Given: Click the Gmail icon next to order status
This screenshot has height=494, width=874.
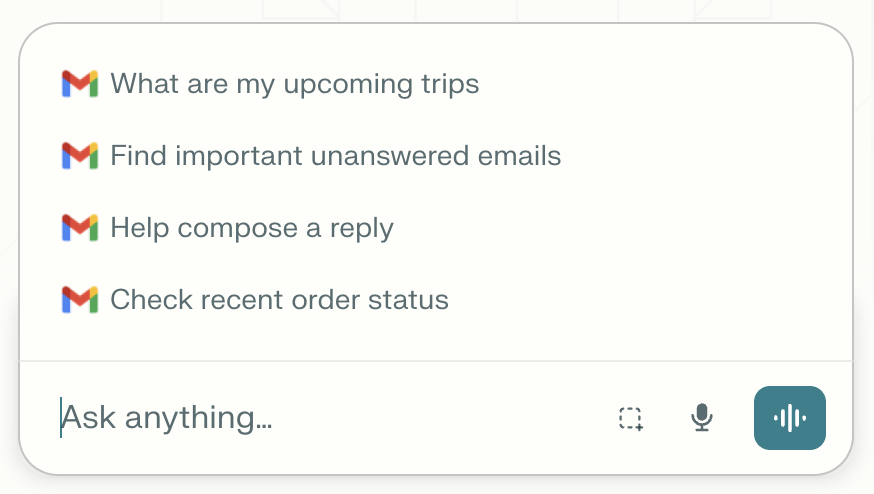Looking at the screenshot, I should (80, 299).
